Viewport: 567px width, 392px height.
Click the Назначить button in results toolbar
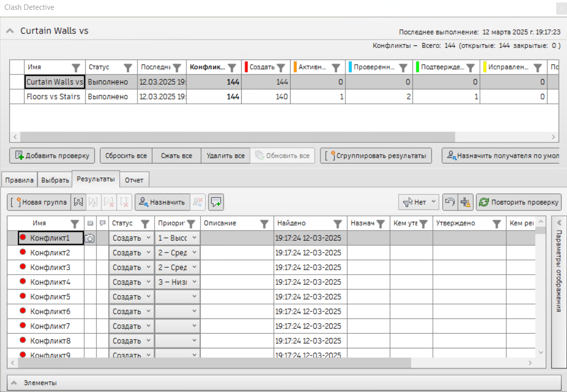click(162, 202)
